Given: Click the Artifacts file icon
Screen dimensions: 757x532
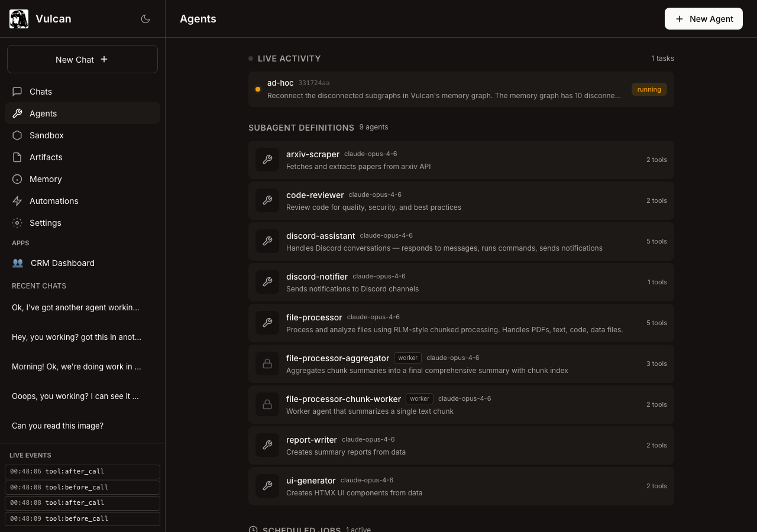Looking at the screenshot, I should [x=17, y=157].
